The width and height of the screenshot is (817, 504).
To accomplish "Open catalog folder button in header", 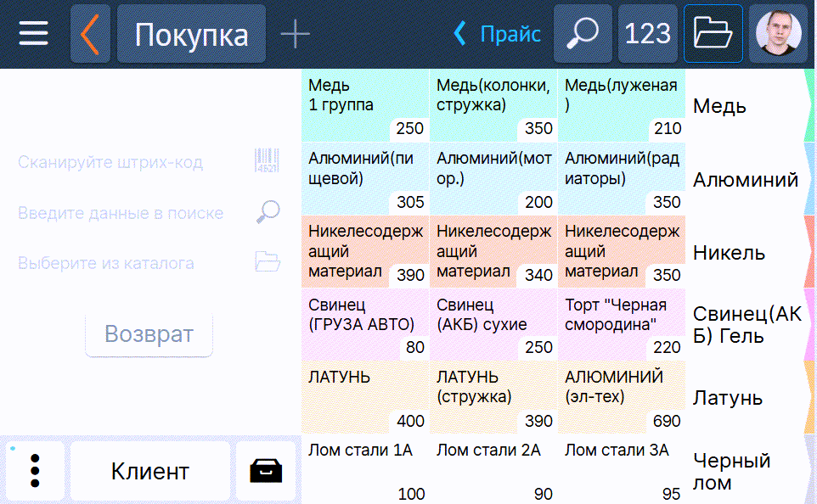I will coord(713,34).
